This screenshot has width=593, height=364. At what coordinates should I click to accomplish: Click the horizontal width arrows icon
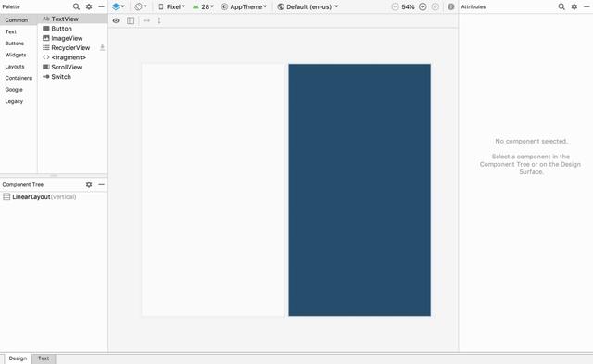pyautogui.click(x=146, y=20)
